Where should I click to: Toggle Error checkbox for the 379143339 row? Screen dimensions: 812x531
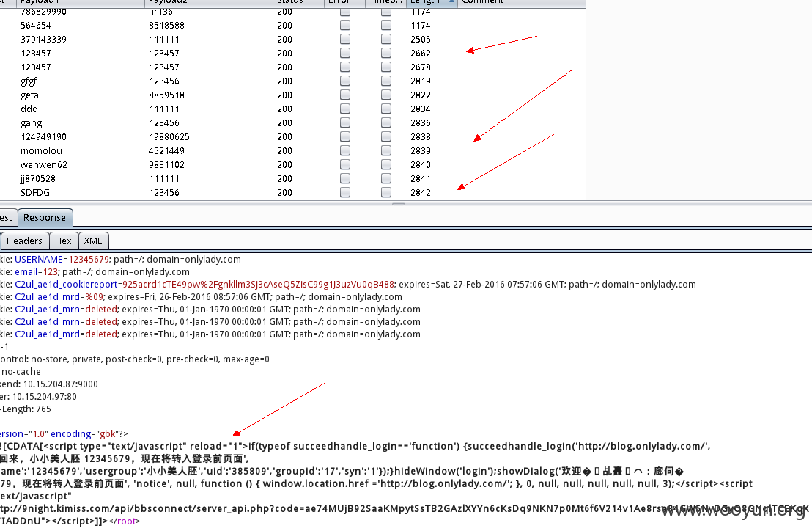click(x=345, y=39)
